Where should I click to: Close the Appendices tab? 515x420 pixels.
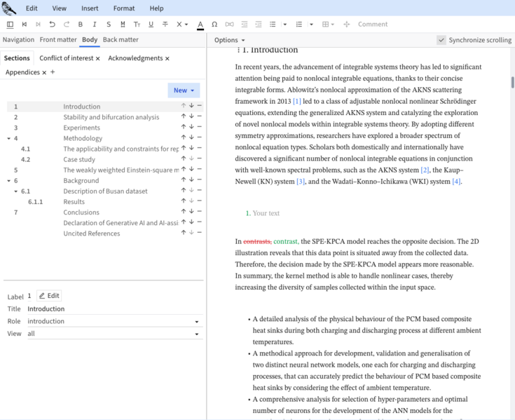tap(44, 73)
